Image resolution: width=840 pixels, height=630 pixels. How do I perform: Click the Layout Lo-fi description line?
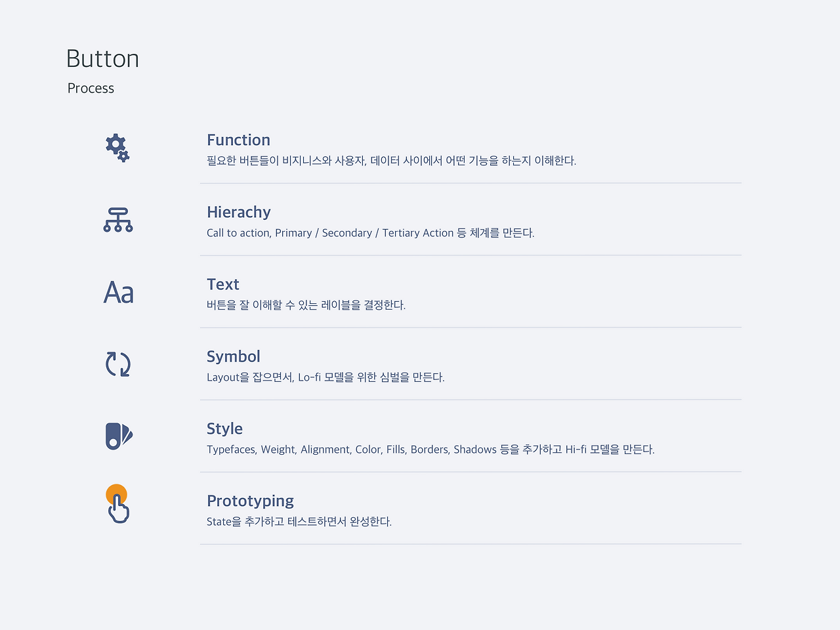[x=325, y=377]
